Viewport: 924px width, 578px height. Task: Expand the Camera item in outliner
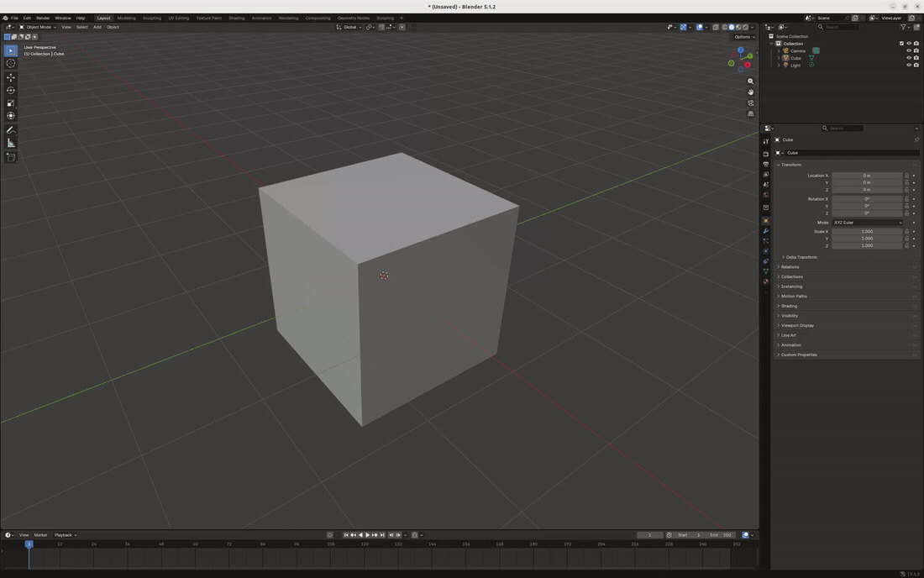779,50
